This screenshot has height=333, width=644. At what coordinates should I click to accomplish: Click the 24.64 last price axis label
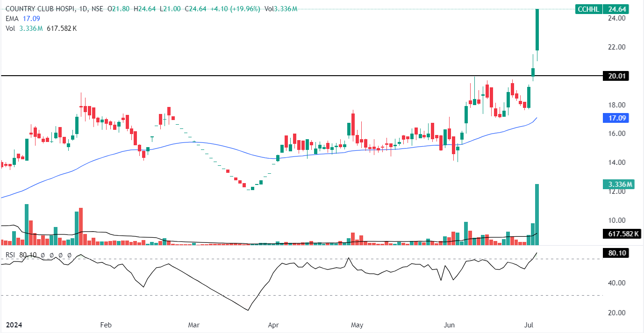pos(616,8)
